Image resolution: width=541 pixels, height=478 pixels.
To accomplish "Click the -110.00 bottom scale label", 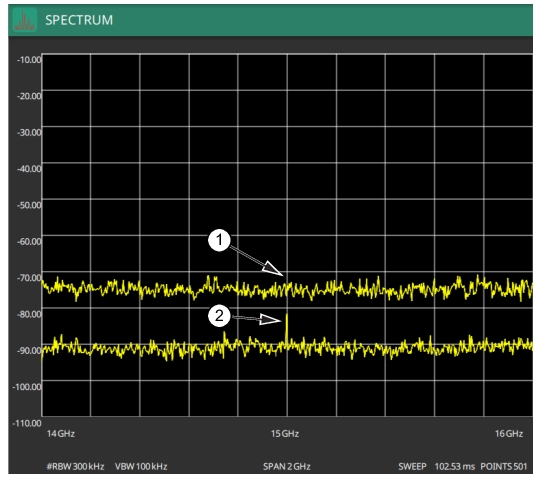I will tap(27, 423).
